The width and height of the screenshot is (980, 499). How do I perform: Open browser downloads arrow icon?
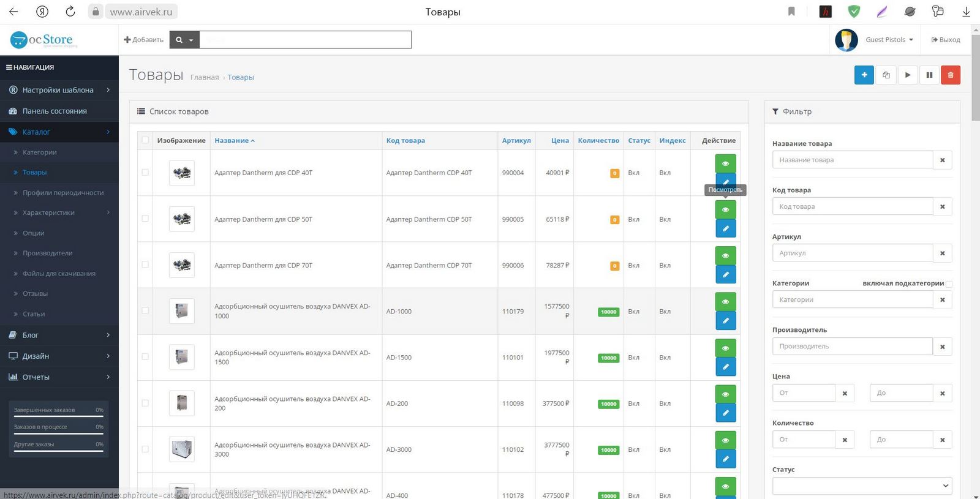tap(966, 12)
